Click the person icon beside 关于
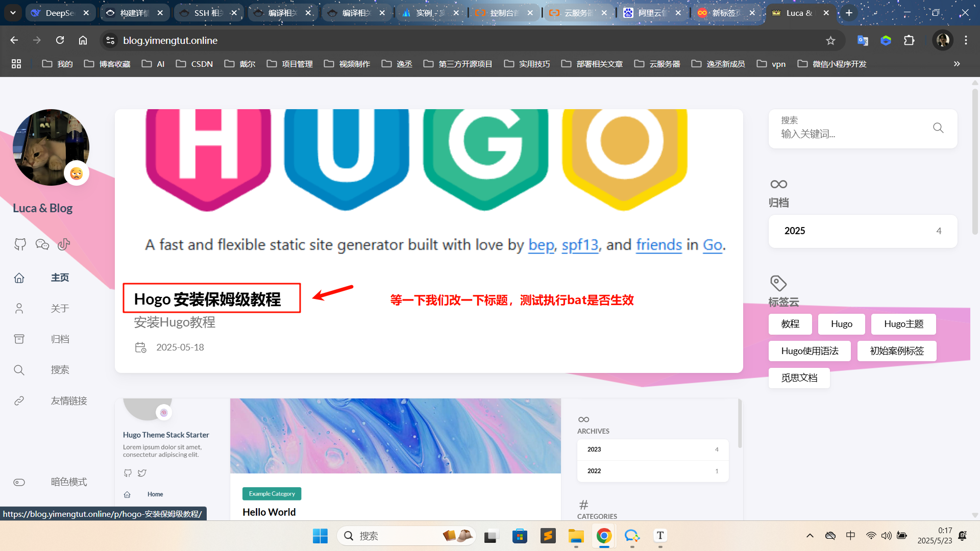The width and height of the screenshot is (980, 551). [x=19, y=309]
